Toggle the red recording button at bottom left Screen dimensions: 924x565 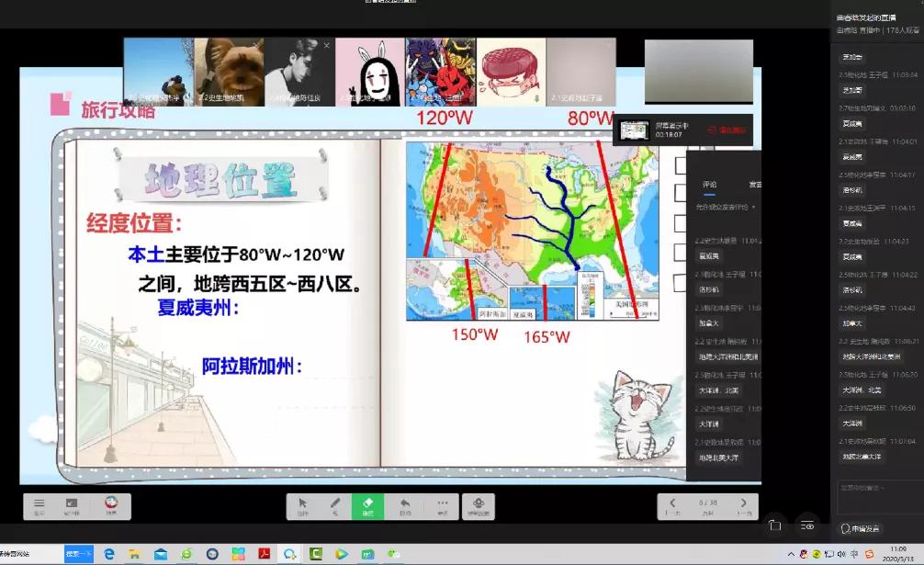111,503
